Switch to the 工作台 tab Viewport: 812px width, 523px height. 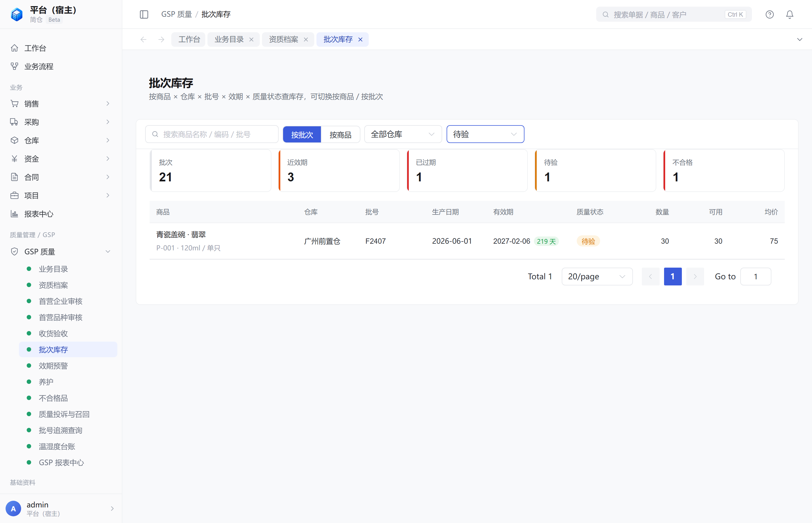coord(189,40)
